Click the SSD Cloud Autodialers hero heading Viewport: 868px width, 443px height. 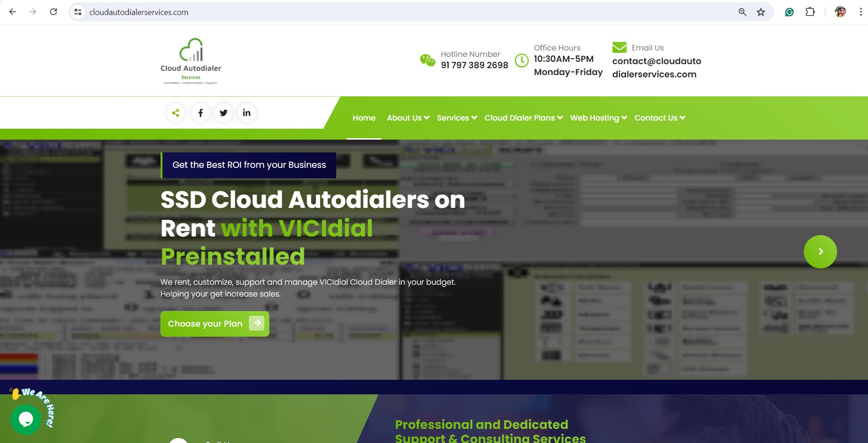[313, 228]
